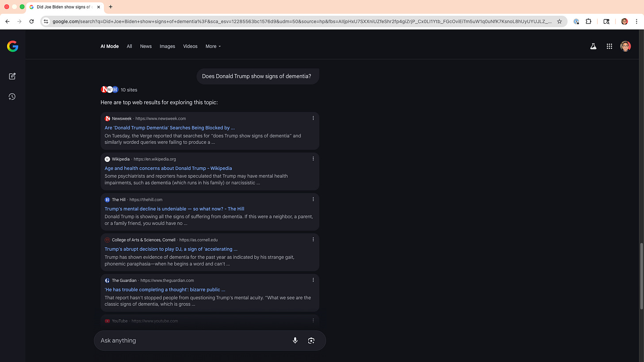Click the Cornell favicon in fourth result
Viewport: 644px width, 362px height.
[x=107, y=240]
